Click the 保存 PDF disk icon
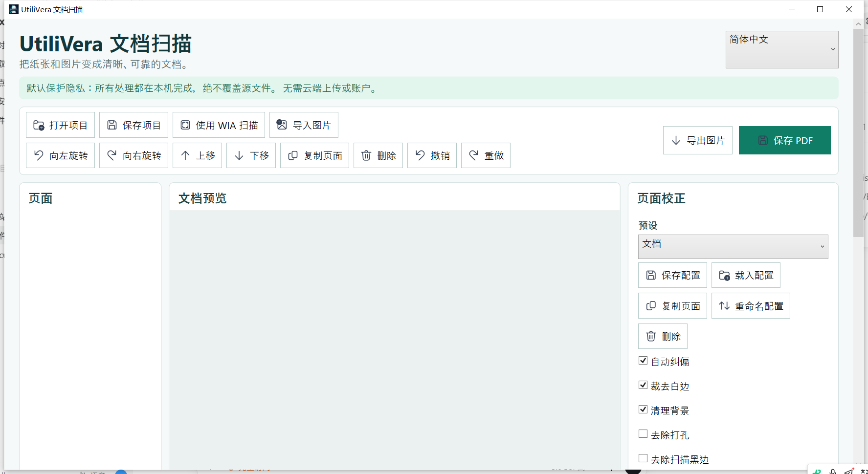 (763, 140)
